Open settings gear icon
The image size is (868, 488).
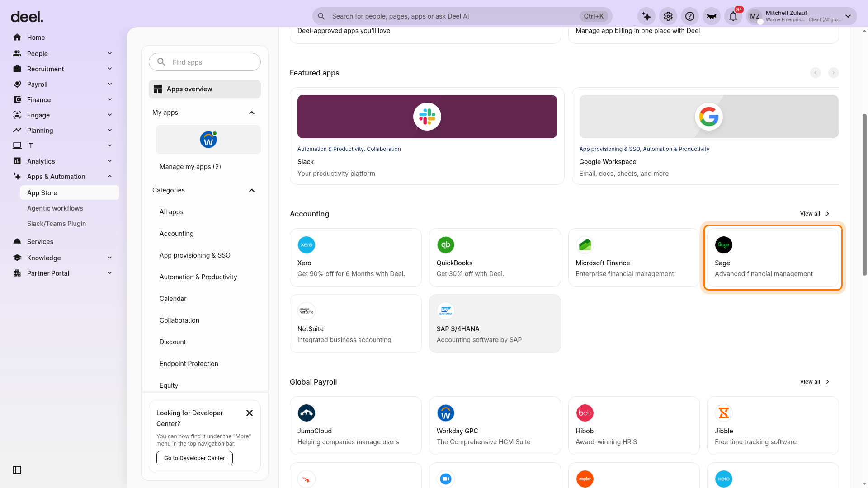[668, 16]
